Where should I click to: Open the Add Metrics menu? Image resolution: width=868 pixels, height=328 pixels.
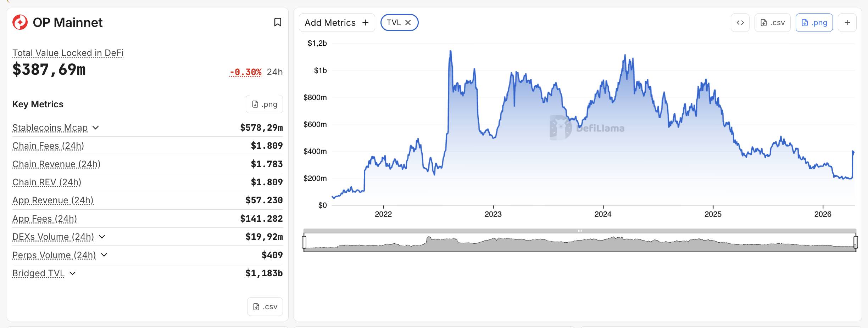click(x=336, y=22)
